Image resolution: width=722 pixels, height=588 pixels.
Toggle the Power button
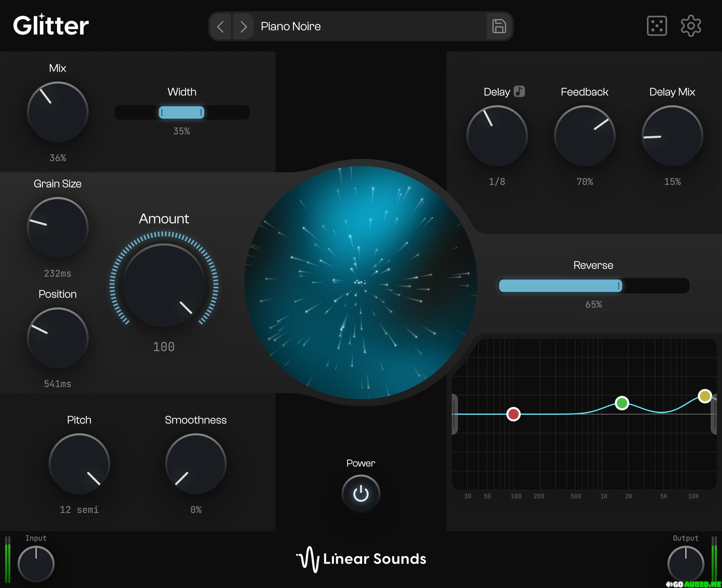361,494
